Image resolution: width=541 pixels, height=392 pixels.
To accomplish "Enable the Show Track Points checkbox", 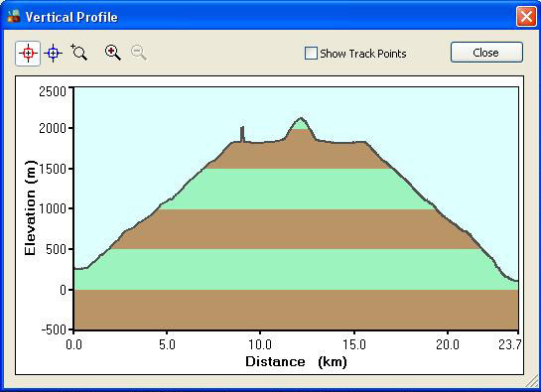I will point(311,54).
